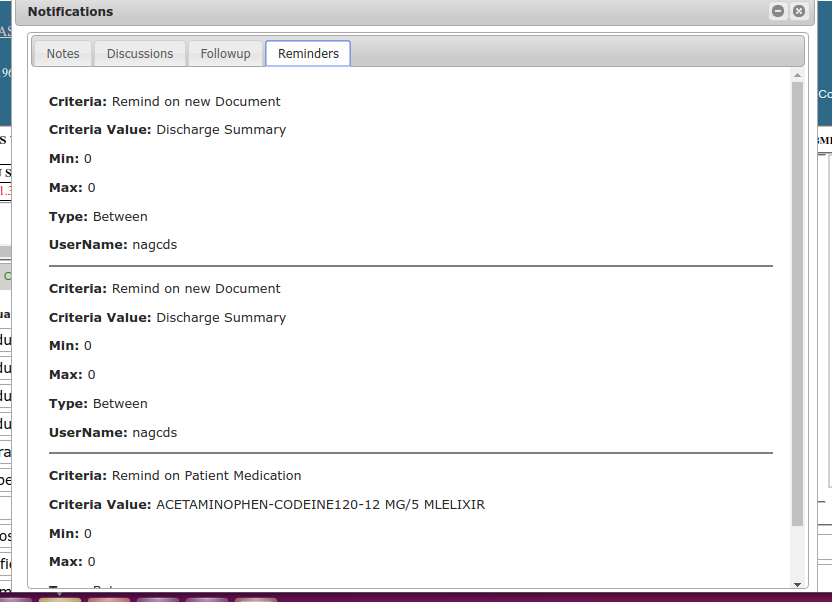Click Type Between in the second reminder
This screenshot has width=832, height=602.
click(120, 404)
